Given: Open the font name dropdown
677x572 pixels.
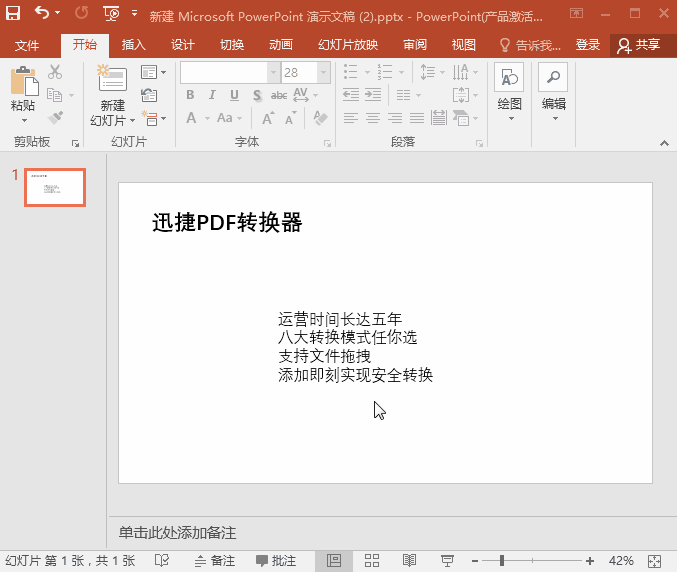Looking at the screenshot, I should pyautogui.click(x=273, y=73).
